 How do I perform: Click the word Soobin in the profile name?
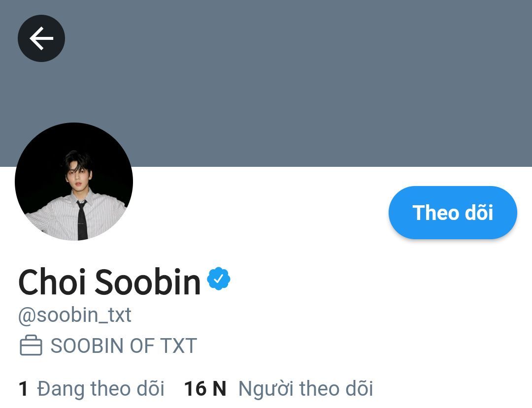pos(147,282)
